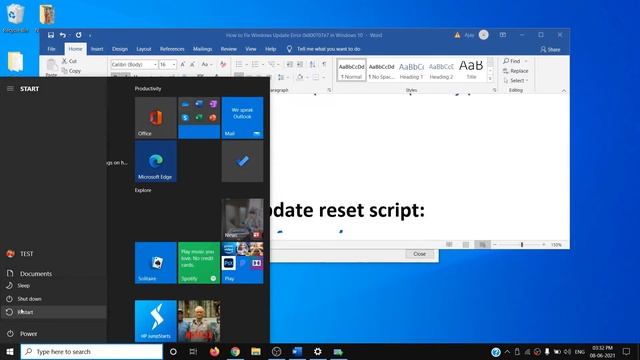
Task: Open the View tab in Word
Action: pyautogui.click(x=251, y=49)
